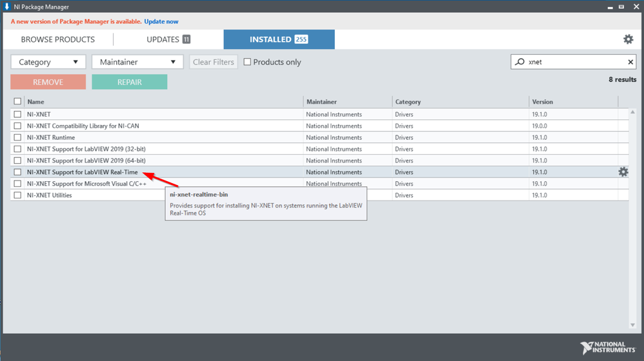Click the scrollbar up arrow

(632, 112)
